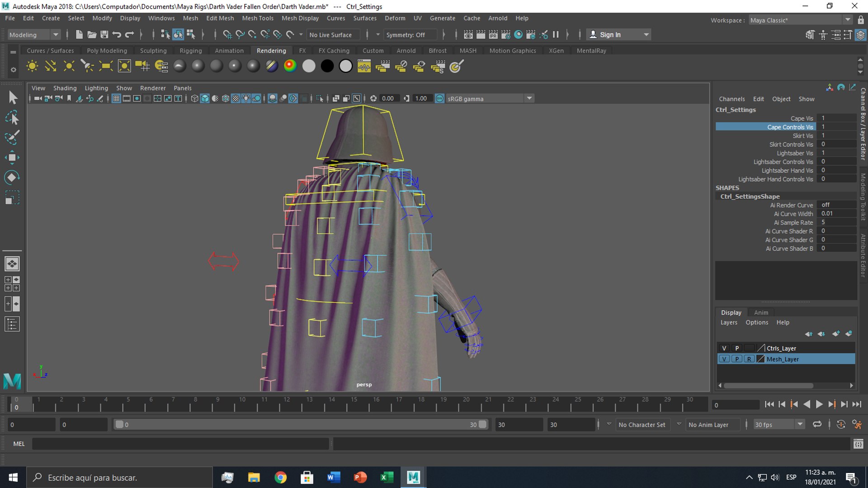Open the Workspace Maya Classic dropdown
Image resolution: width=868 pixels, height=488 pixels.
[848, 20]
